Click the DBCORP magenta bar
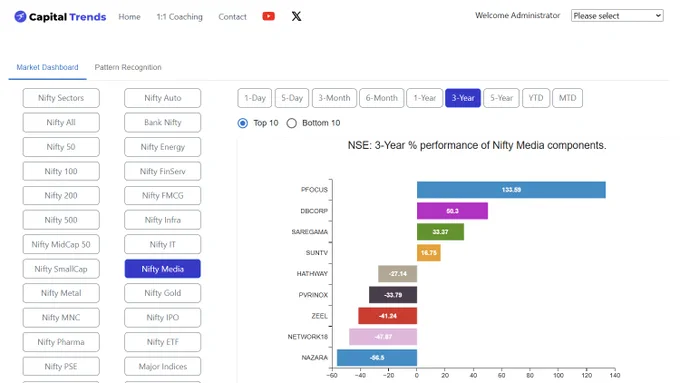The width and height of the screenshot is (680, 383). point(452,211)
